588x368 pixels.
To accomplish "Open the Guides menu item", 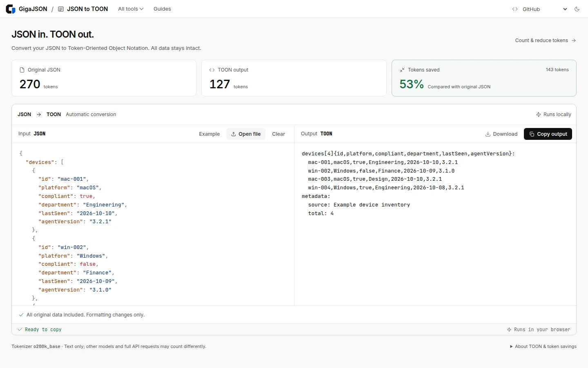I will click(162, 9).
